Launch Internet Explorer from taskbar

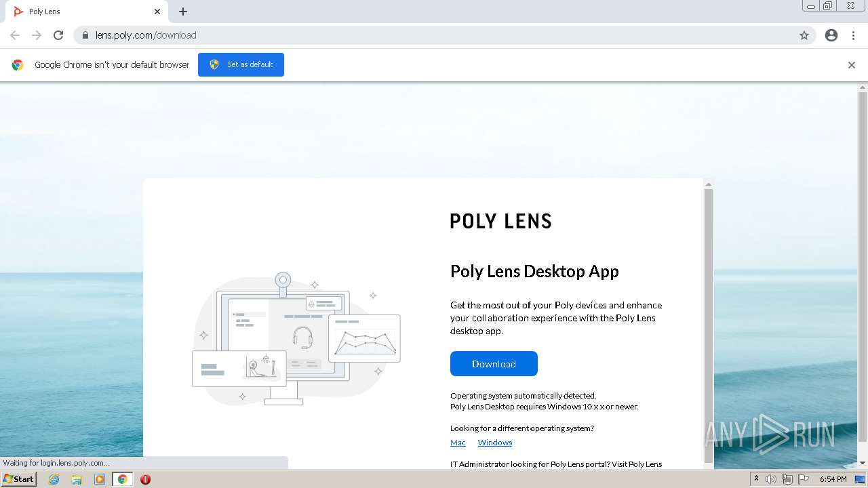click(x=54, y=479)
